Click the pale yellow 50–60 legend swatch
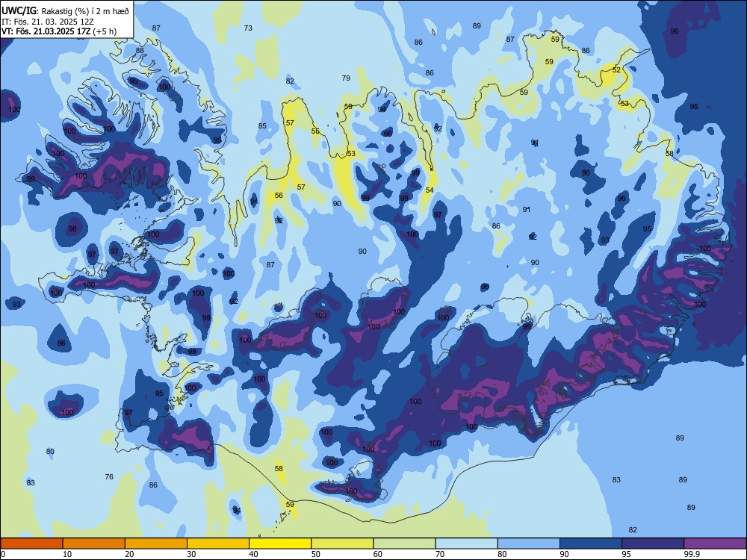 [342, 544]
